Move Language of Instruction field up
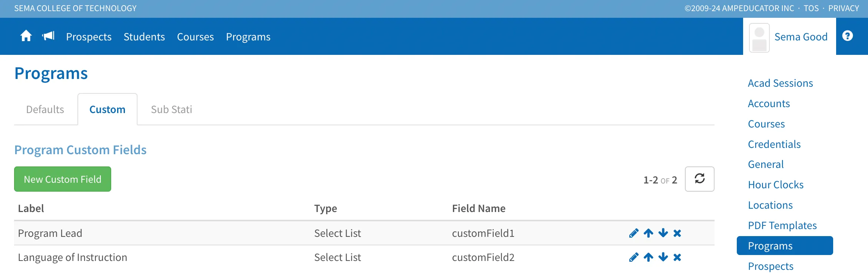Viewport: 868px width, 278px height. pyautogui.click(x=649, y=257)
